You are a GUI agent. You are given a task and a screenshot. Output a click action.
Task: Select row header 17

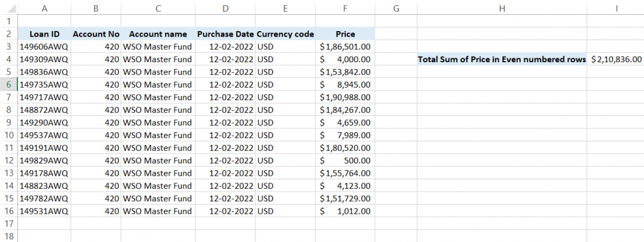[8, 223]
